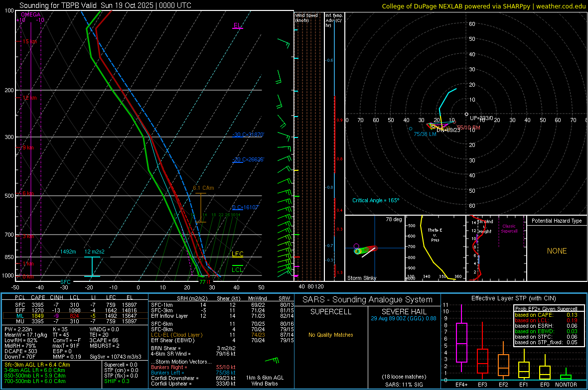
Task: Select the LCL marker label
Action: (x=237, y=269)
